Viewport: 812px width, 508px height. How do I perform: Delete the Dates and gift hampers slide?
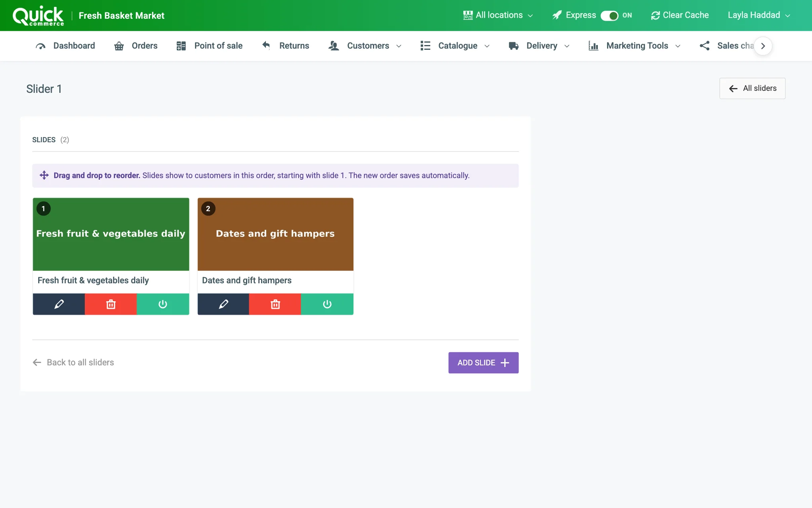pos(275,304)
